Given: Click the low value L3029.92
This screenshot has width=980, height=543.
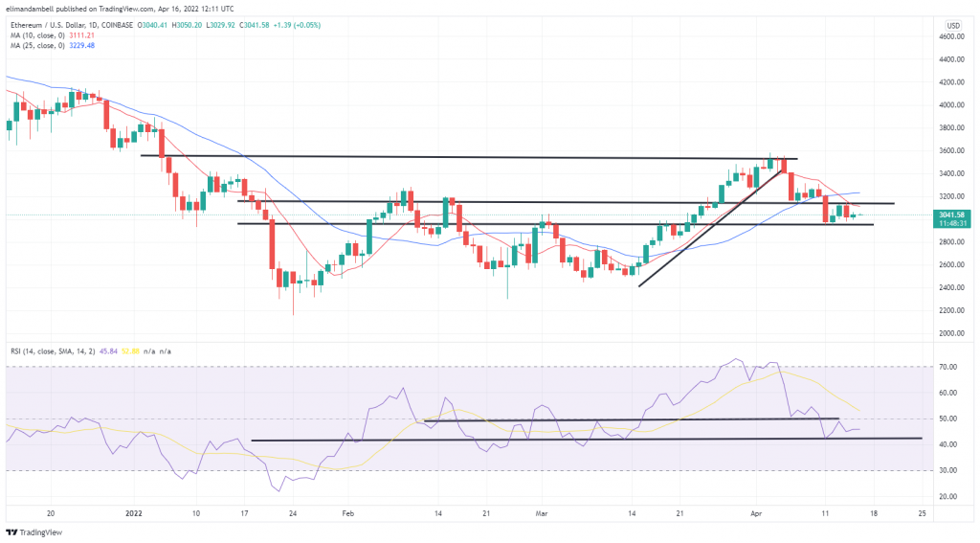Looking at the screenshot, I should (x=221, y=26).
